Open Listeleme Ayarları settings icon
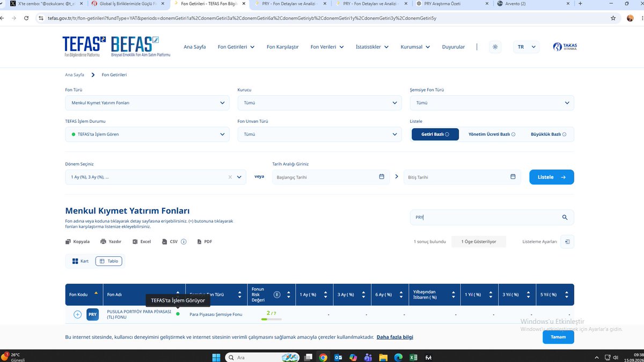This screenshot has width=644, height=362. tap(567, 242)
